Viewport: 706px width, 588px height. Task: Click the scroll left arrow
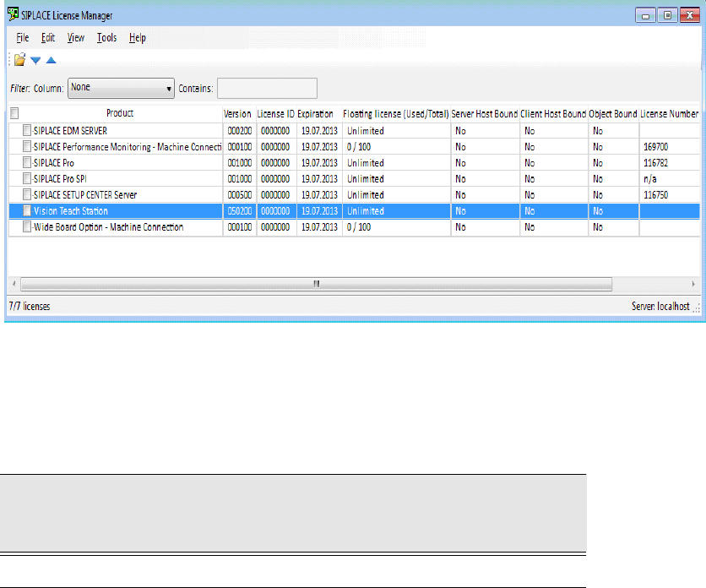pos(14,284)
